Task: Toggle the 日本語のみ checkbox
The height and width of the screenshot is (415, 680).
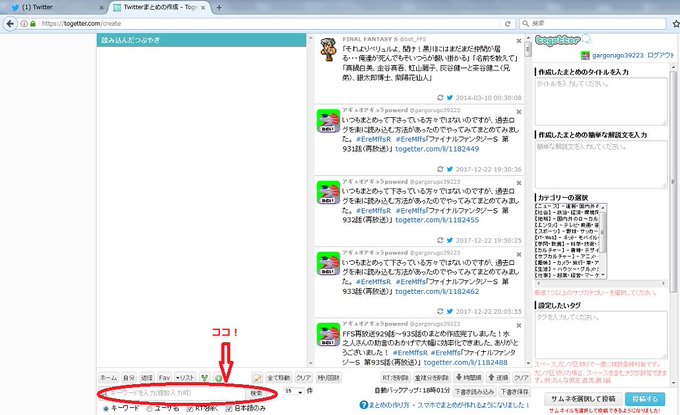Action: click(x=229, y=408)
